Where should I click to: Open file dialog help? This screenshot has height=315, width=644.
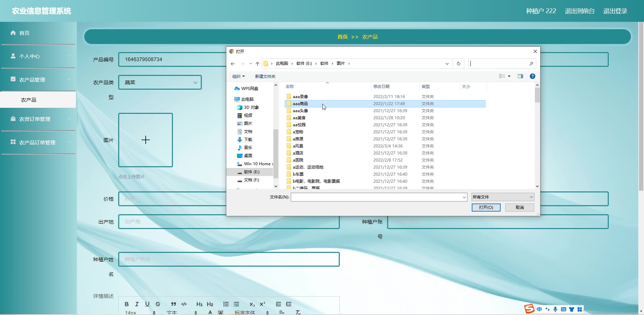[533, 76]
